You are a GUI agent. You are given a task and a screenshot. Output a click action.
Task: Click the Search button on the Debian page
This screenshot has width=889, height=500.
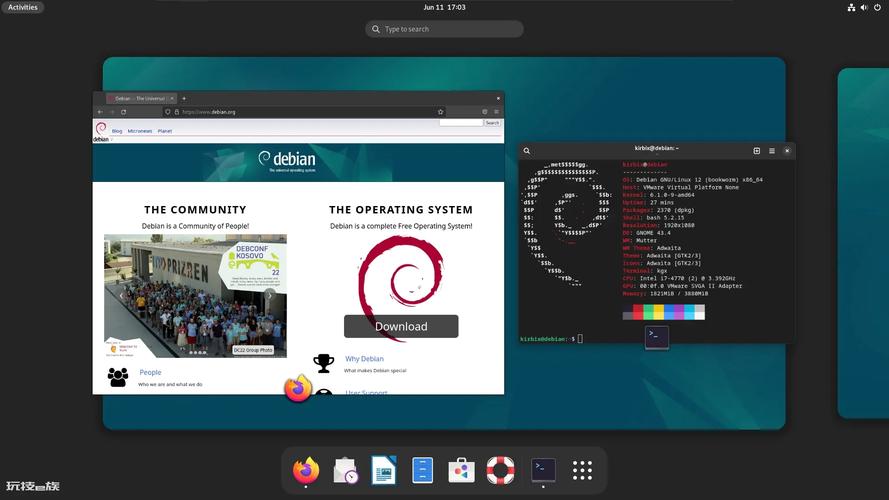coord(492,123)
